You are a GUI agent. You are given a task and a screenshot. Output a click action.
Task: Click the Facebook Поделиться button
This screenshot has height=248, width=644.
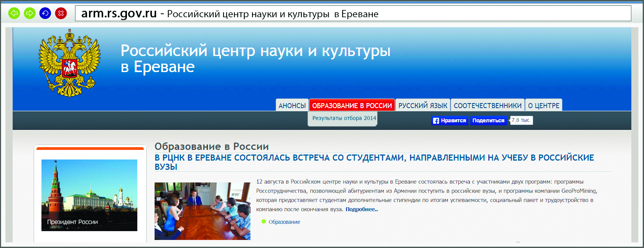(488, 120)
